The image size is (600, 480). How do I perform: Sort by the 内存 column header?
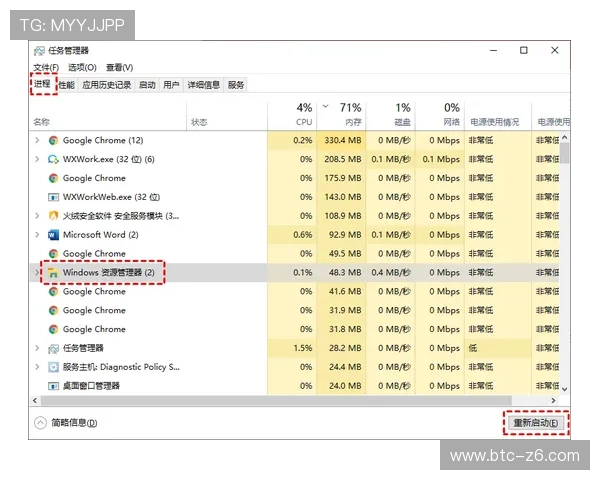pos(341,115)
